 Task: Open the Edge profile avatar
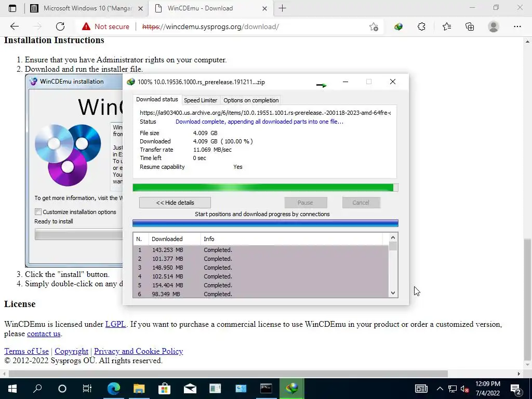click(x=494, y=26)
